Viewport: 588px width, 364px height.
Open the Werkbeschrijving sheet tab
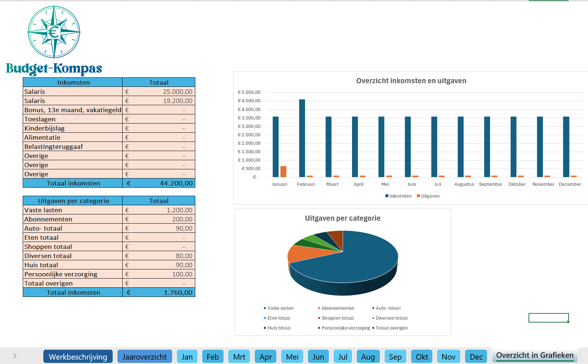click(78, 357)
